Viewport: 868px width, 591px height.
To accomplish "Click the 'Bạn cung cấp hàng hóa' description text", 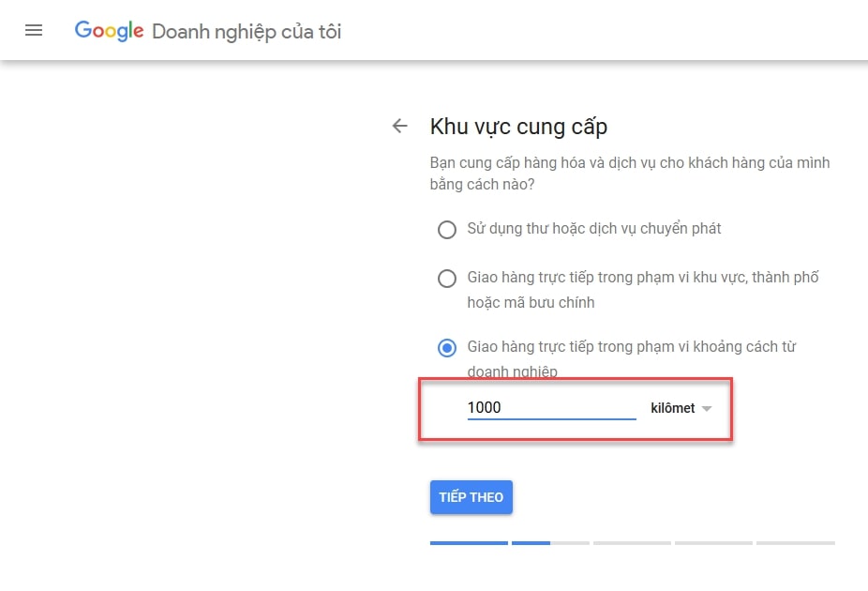I will [x=630, y=174].
